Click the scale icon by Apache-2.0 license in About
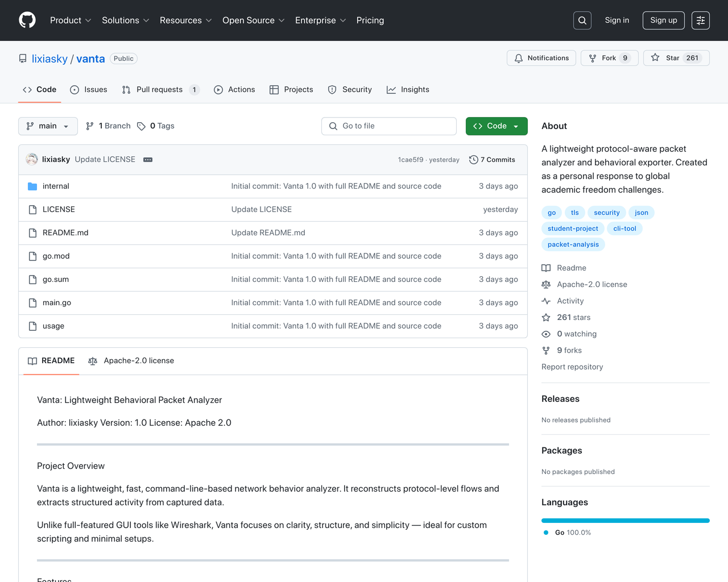This screenshot has height=582, width=728. (x=546, y=285)
